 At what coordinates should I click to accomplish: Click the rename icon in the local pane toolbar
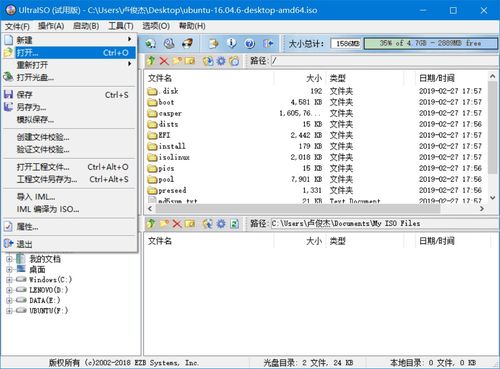coord(190,223)
